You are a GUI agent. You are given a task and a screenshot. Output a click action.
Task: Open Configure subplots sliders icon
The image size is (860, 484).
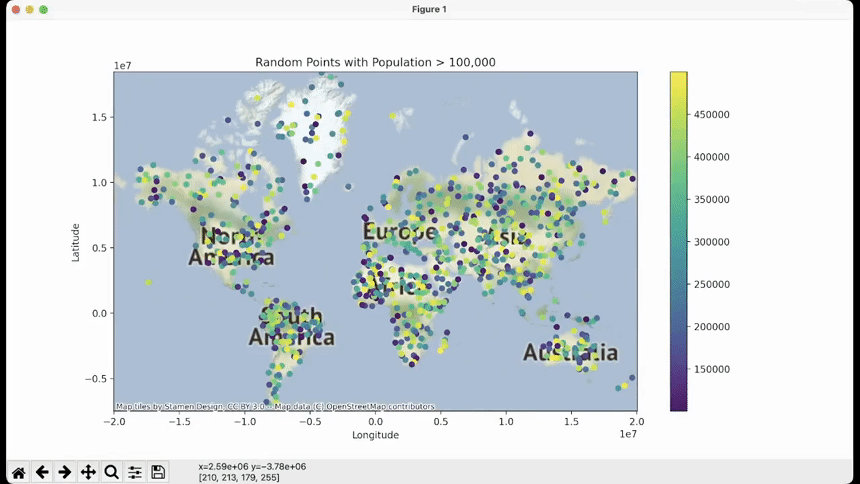click(135, 472)
